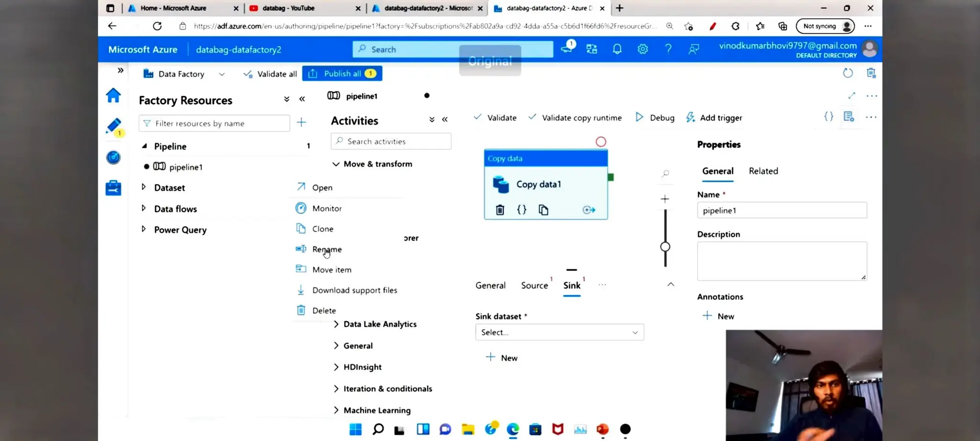980x441 pixels.
Task: Click New under Annotations
Action: click(718, 316)
